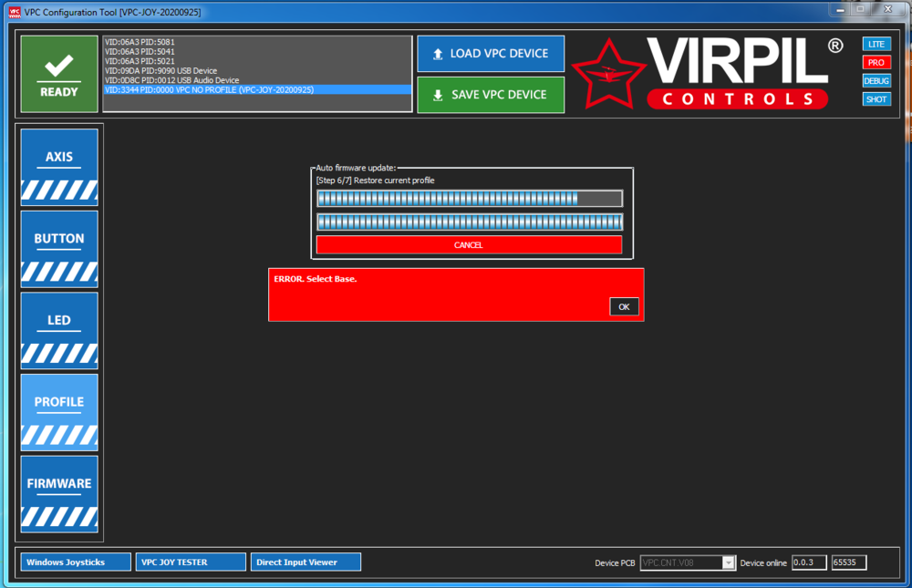This screenshot has width=912, height=588.
Task: Select device VID:06A3 PID:5081
Action: tap(257, 42)
